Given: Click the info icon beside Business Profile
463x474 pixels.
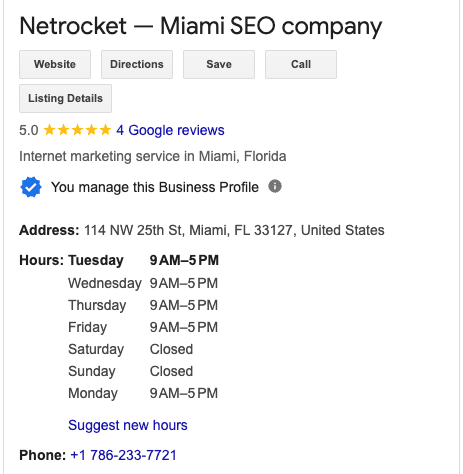Looking at the screenshot, I should tap(275, 186).
